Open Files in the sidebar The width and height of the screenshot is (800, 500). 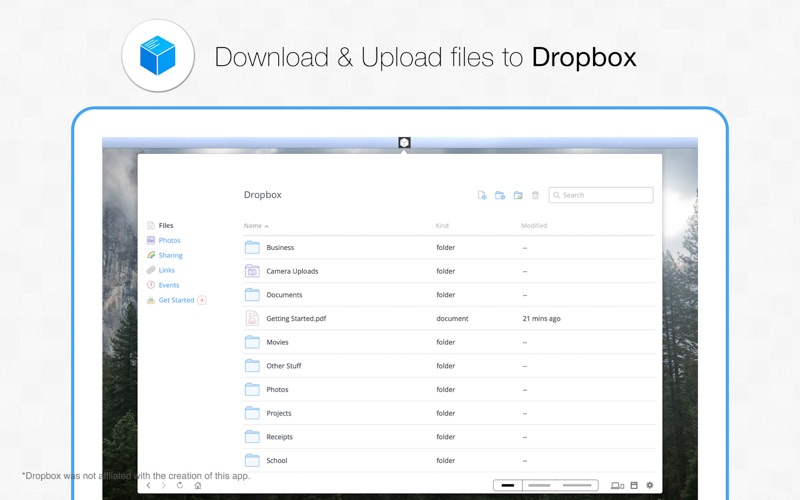point(166,226)
